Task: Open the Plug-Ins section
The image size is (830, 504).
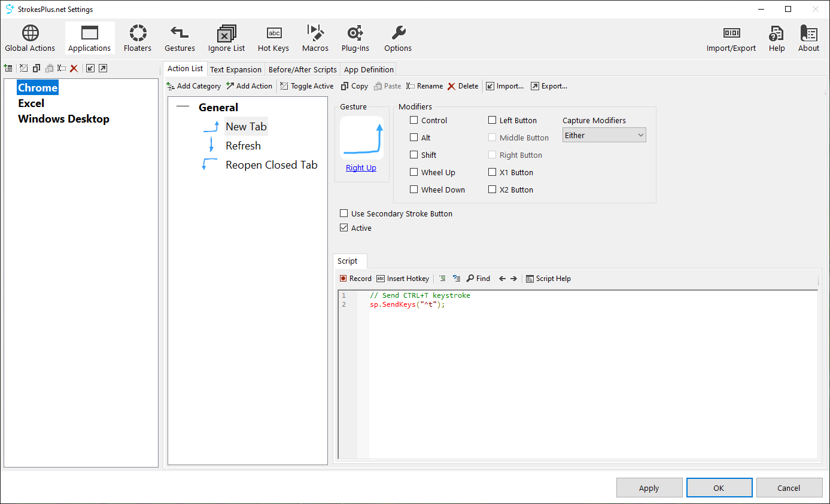Action: 355,39
